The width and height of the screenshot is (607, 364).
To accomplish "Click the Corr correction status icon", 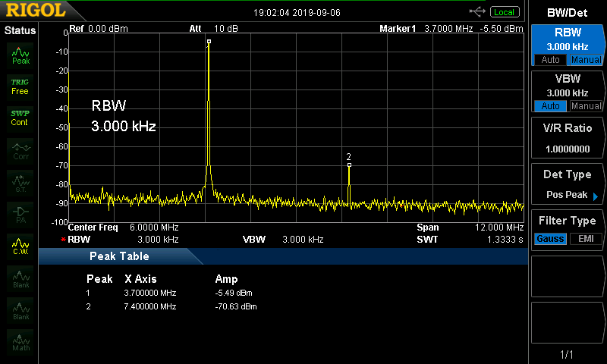I will tap(20, 150).
